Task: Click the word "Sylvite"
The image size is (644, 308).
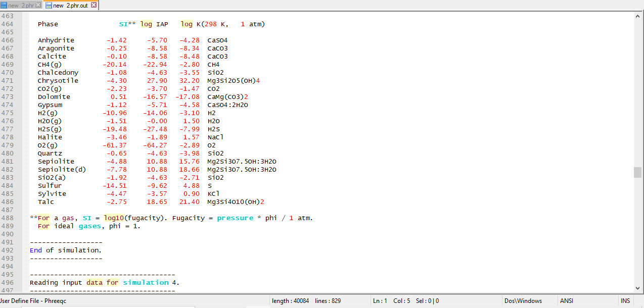Action: [52, 194]
